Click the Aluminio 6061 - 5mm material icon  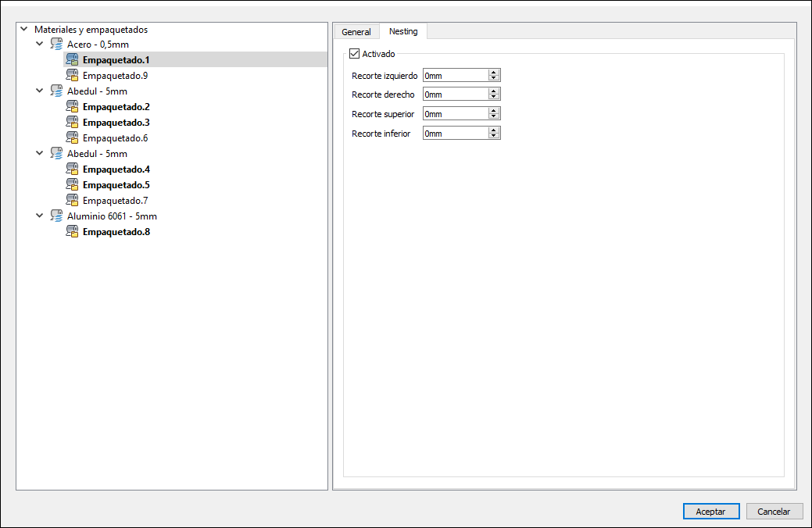pos(56,216)
